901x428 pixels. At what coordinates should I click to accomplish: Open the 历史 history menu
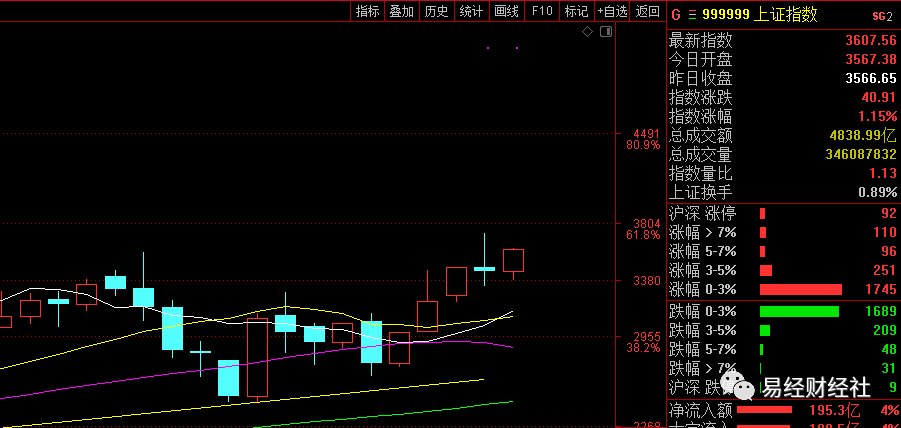[436, 11]
